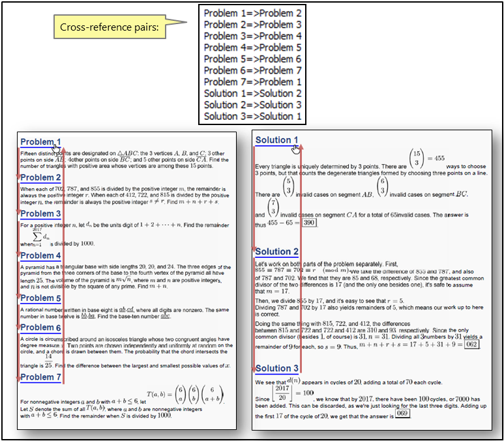The height and width of the screenshot is (441, 504).
Task: Jump to the Problem 2 heading link
Action: tap(40, 178)
